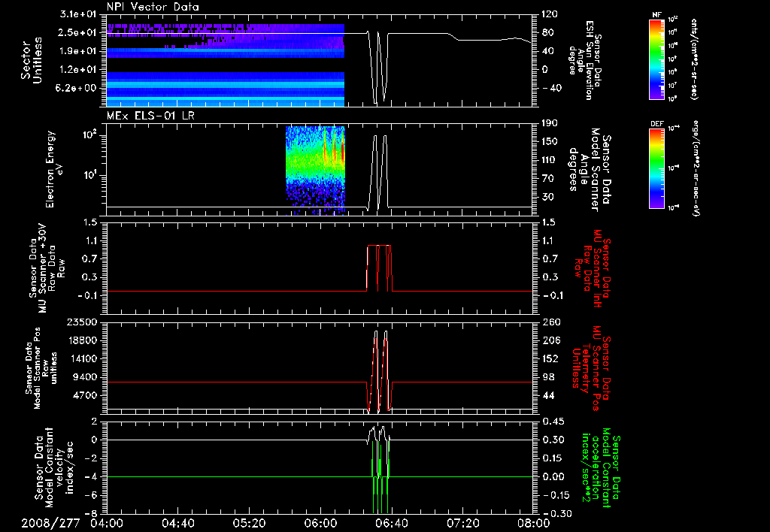This screenshot has width=770, height=532.
Task: Click the DEF rainbow color bar
Action: click(x=657, y=168)
